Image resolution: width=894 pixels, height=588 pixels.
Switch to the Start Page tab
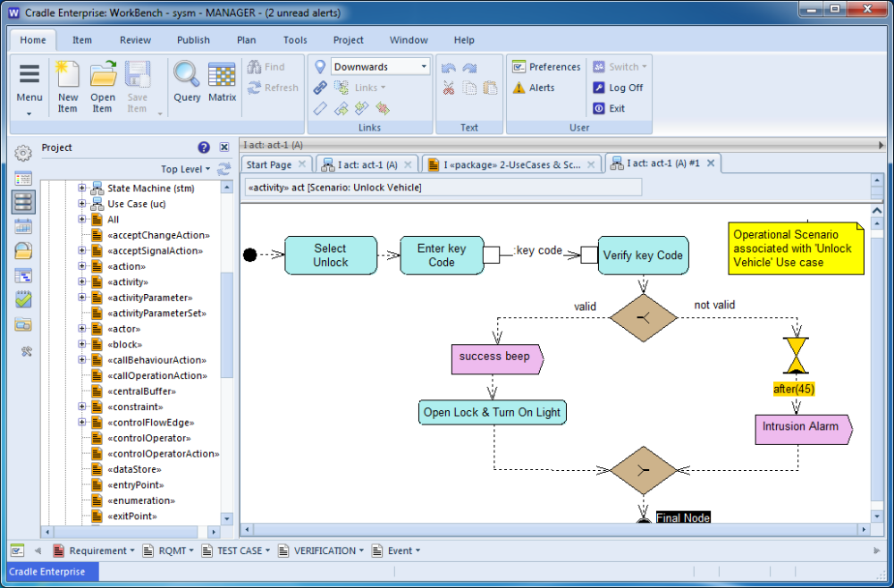click(269, 164)
